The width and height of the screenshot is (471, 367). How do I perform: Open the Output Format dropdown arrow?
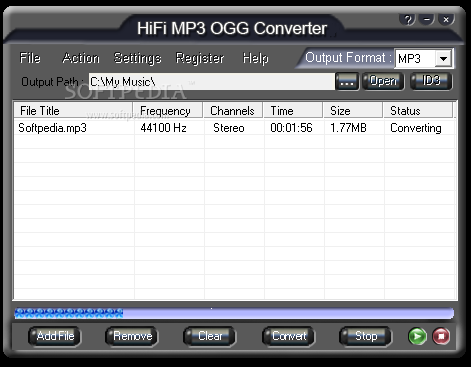click(x=443, y=59)
